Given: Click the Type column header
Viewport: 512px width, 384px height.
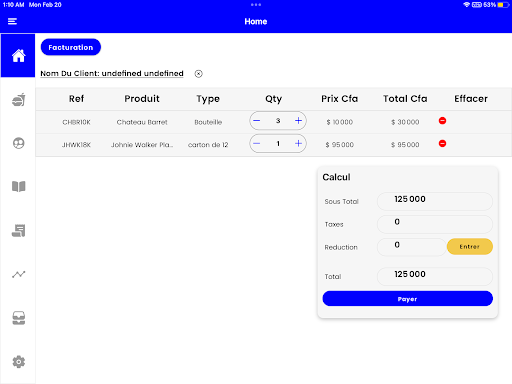Looking at the screenshot, I should pyautogui.click(x=208, y=99).
